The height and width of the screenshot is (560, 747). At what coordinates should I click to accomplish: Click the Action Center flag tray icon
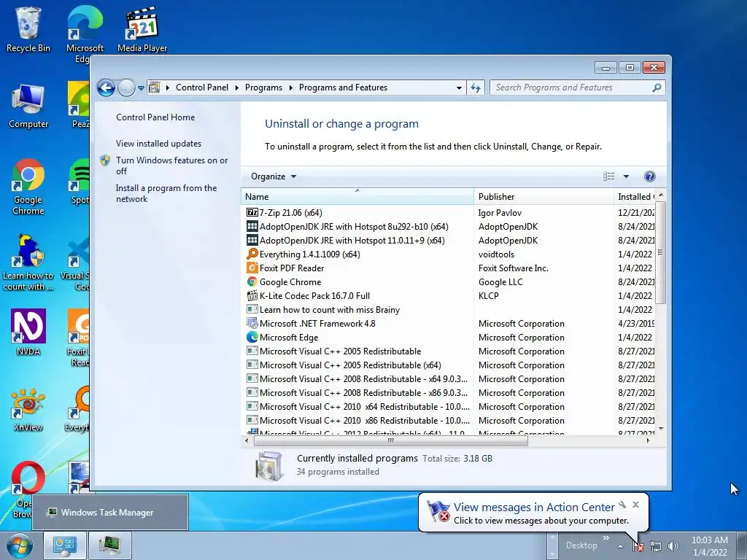[638, 546]
